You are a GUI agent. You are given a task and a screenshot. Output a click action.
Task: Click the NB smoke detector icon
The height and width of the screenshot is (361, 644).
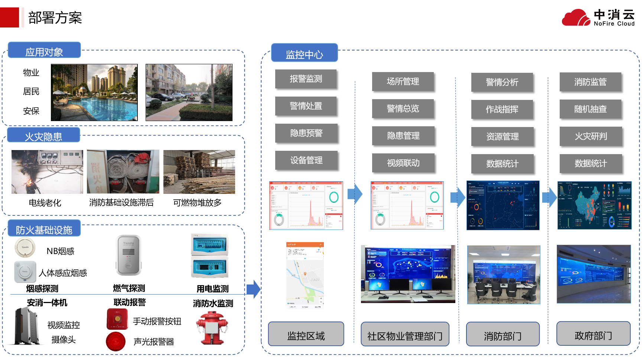[x=25, y=247]
